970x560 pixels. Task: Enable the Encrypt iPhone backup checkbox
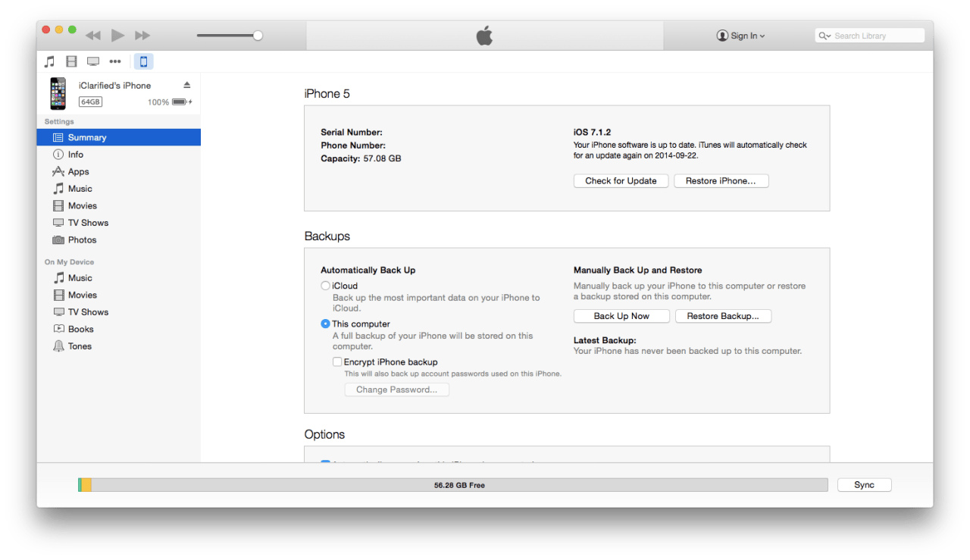[x=337, y=361]
